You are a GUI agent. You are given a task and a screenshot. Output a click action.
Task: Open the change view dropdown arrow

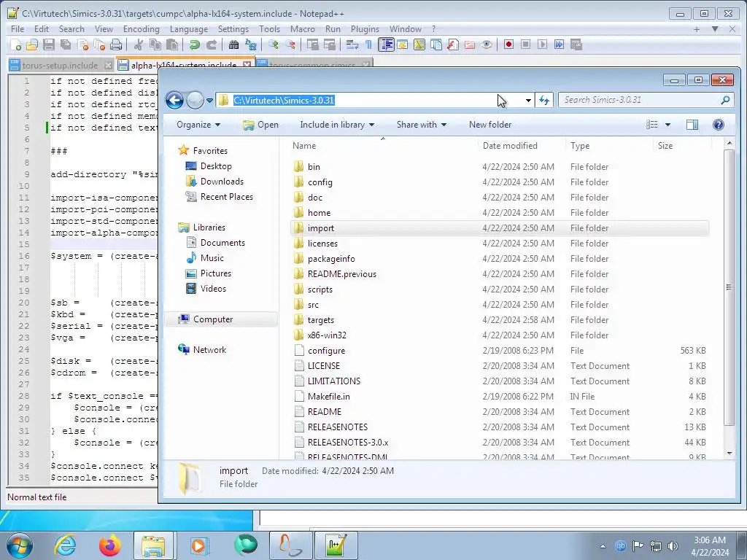(668, 125)
